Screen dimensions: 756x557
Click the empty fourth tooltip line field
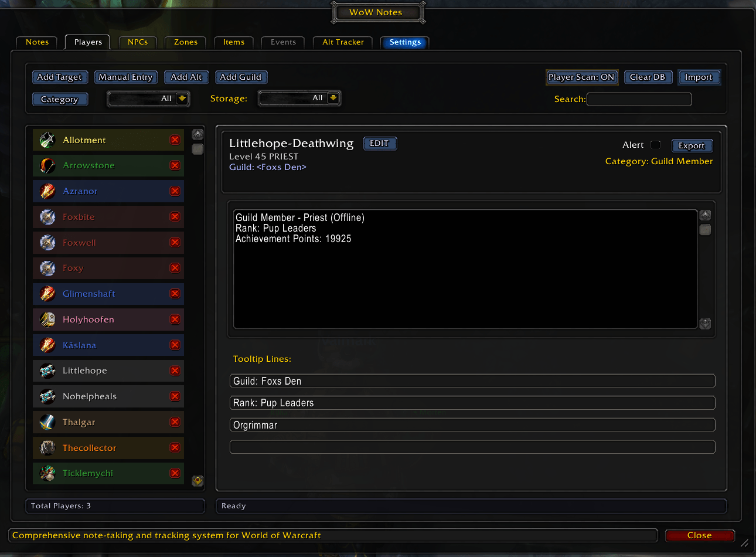pyautogui.click(x=472, y=447)
